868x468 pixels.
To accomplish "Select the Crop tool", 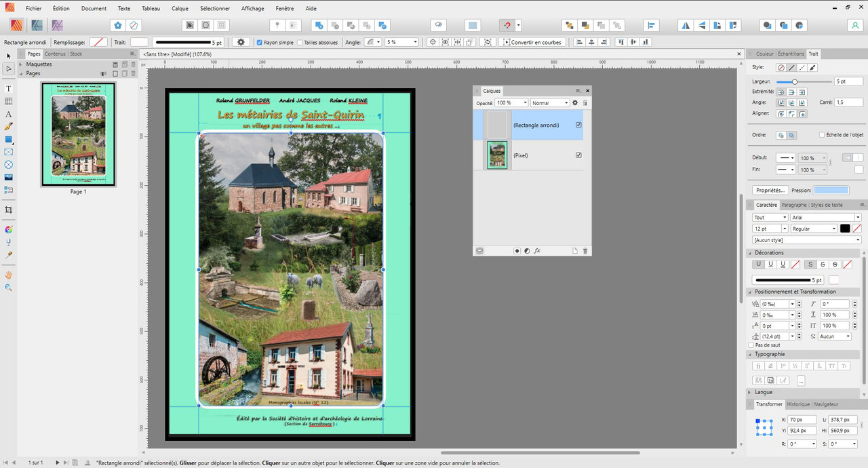I will (x=9, y=210).
